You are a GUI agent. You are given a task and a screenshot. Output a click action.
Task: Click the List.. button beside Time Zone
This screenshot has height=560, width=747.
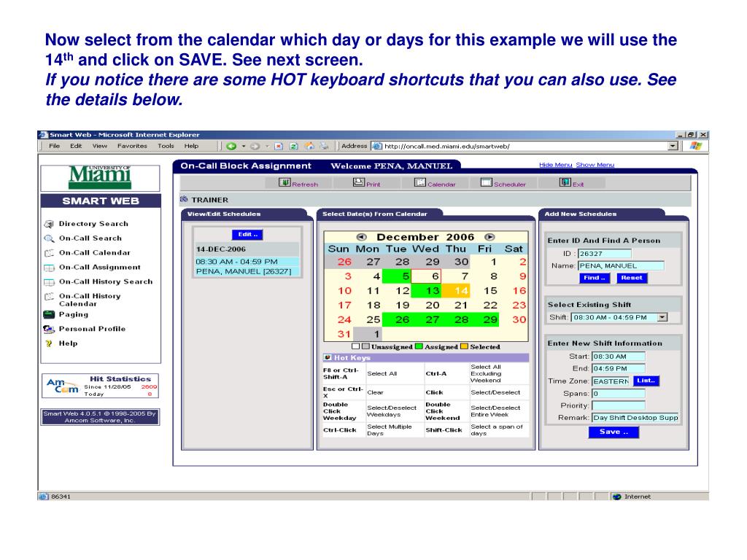[646, 381]
